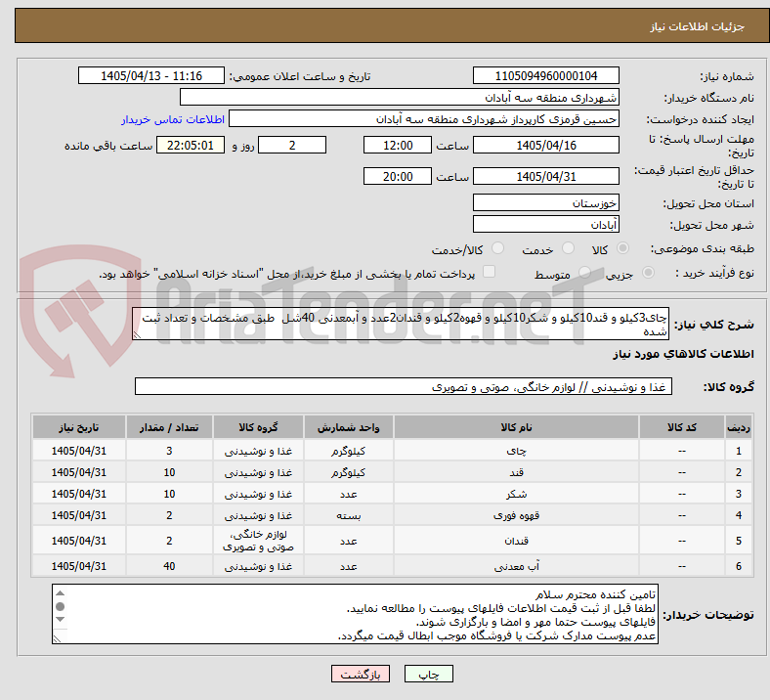
Task: Click the گروه کالا field
Action: (x=404, y=386)
